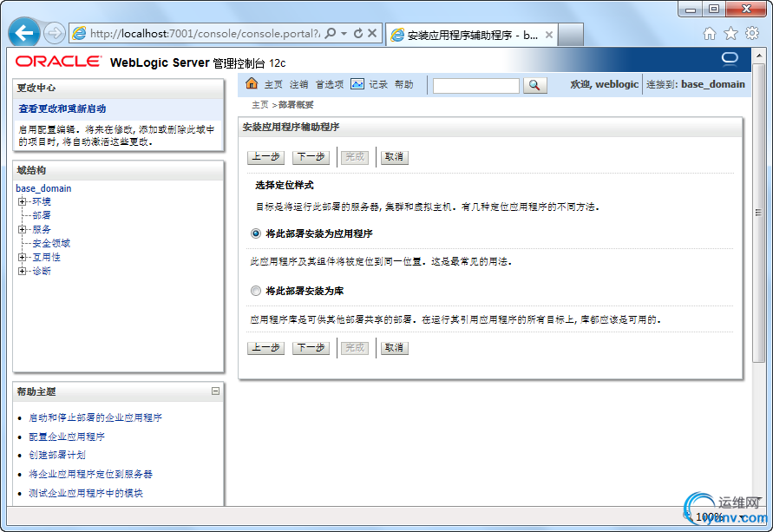Click the Oracle logo
Screen dimensions: 773x532
(x=58, y=62)
